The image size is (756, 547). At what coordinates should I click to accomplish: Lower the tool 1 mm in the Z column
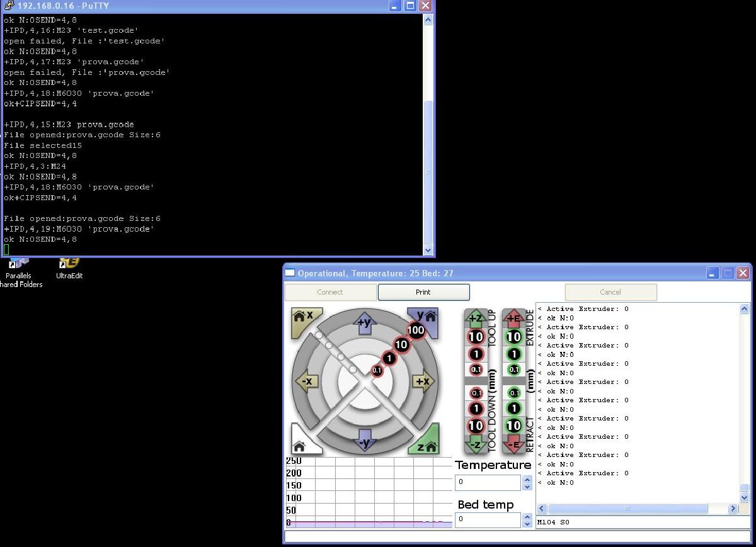pos(476,409)
